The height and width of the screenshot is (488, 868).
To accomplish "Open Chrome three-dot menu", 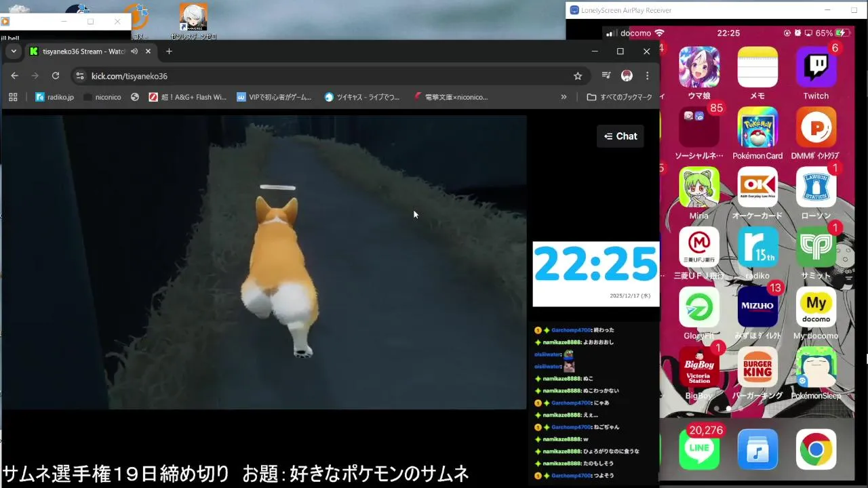I will point(647,76).
